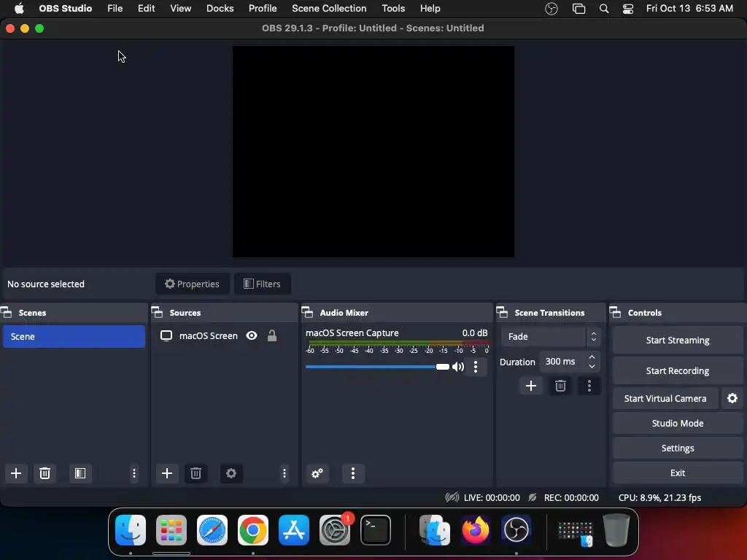This screenshot has width=747, height=560.
Task: Click the macOS Screen source display icon
Action: coord(166,335)
